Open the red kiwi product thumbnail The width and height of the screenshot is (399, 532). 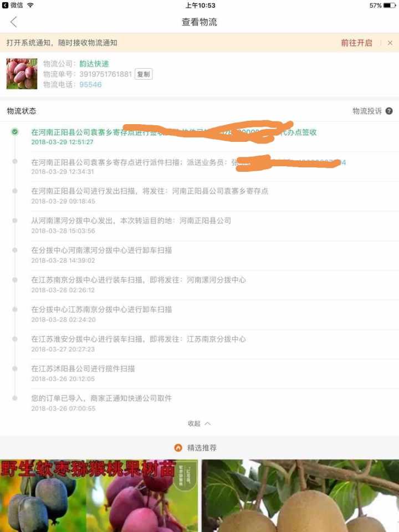pos(22,74)
